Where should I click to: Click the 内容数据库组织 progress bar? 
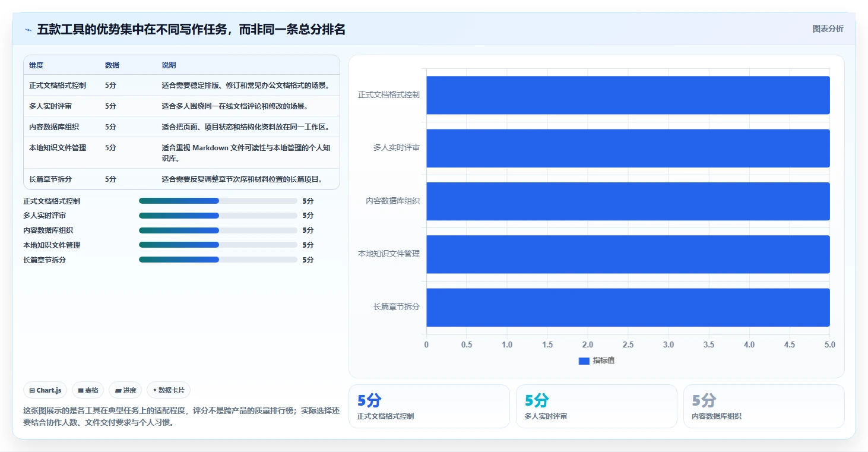point(218,230)
